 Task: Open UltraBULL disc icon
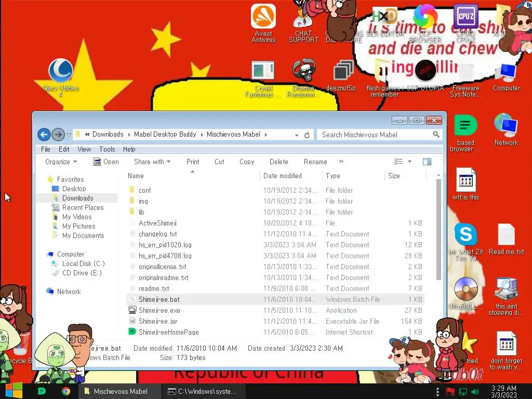465,293
